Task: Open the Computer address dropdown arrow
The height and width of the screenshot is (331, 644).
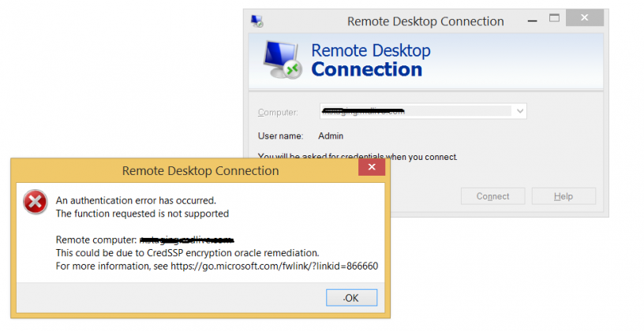Action: coord(520,111)
